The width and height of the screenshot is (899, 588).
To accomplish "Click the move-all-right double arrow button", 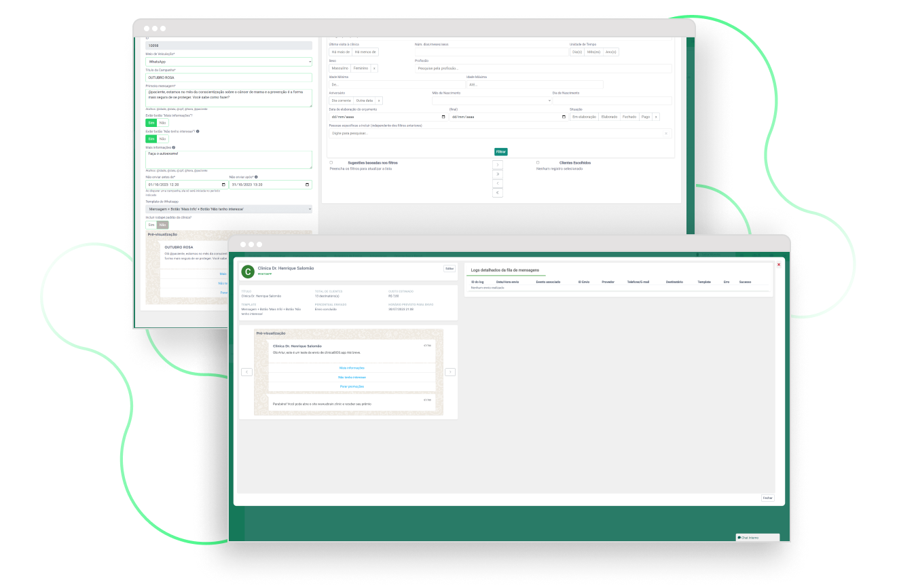I will click(498, 174).
